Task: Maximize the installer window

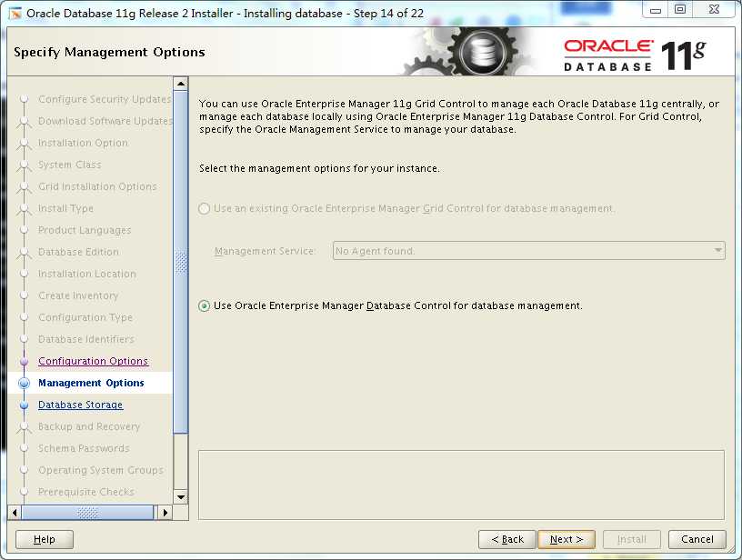Action: (680, 10)
